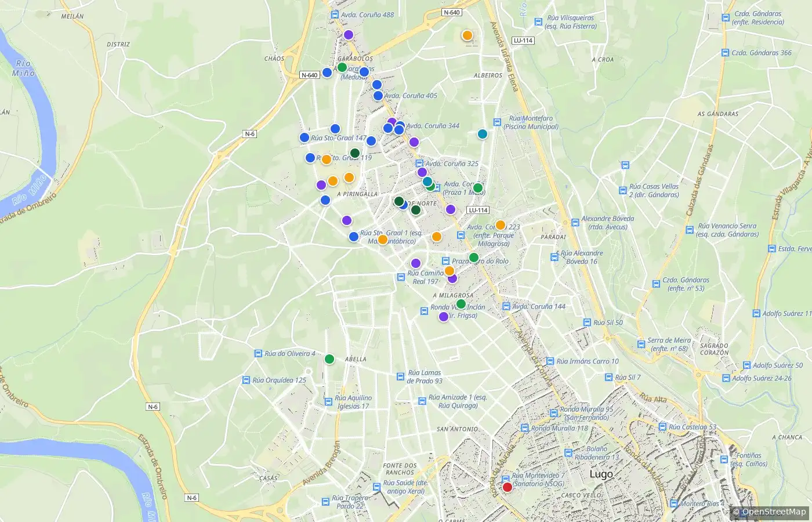Screen dimensions: 812x522
Task: Open the Alexandre Bóveda (rtda. Avecus) stop icon
Action: pyautogui.click(x=575, y=223)
